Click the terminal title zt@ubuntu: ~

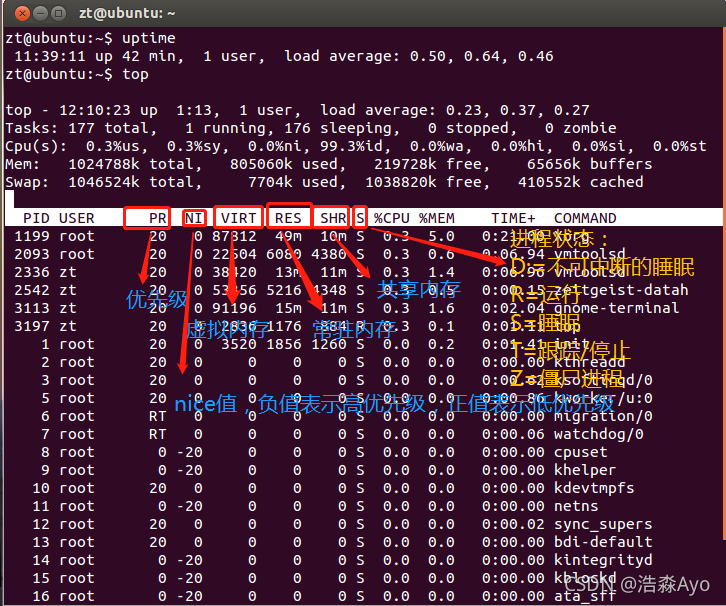click(127, 13)
